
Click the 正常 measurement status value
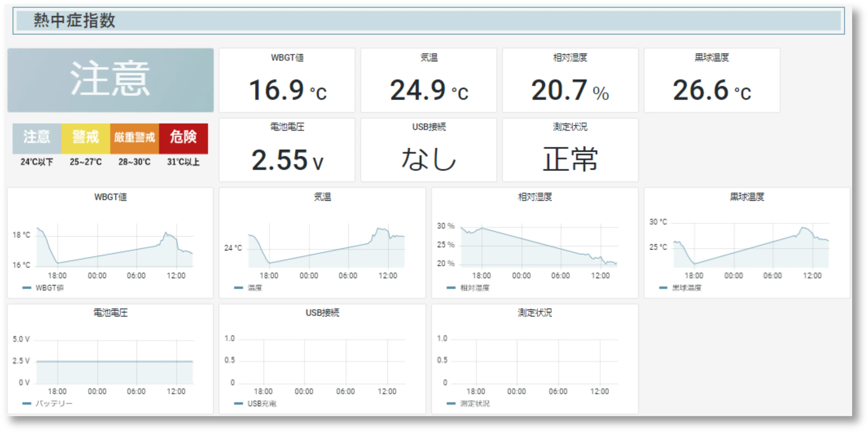[570, 159]
